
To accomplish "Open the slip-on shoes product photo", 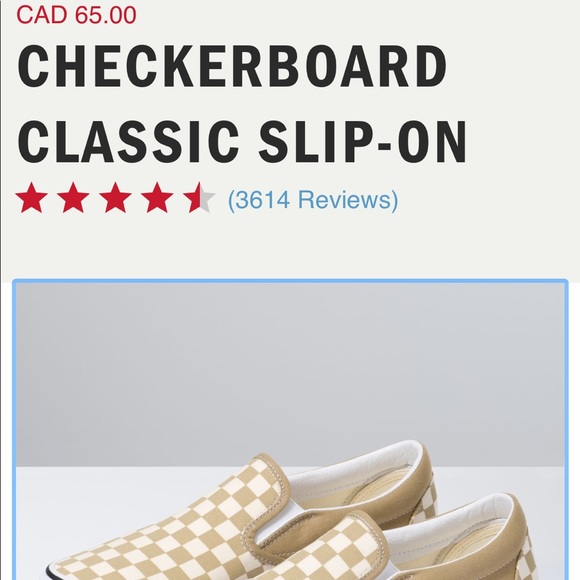I will (290, 431).
